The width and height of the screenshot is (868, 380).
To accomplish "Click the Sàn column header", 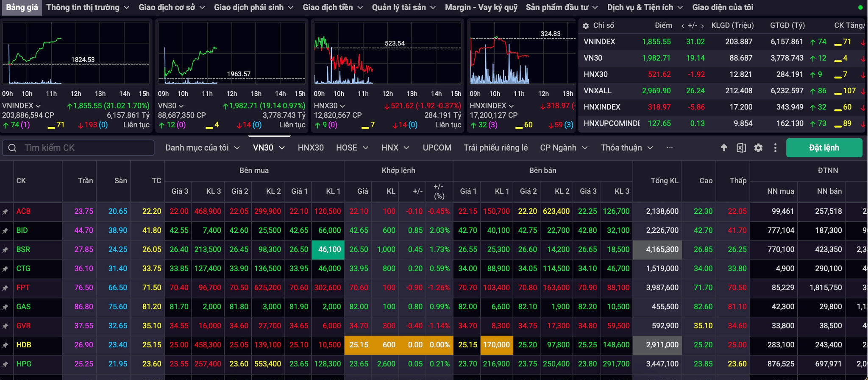I will pyautogui.click(x=120, y=181).
